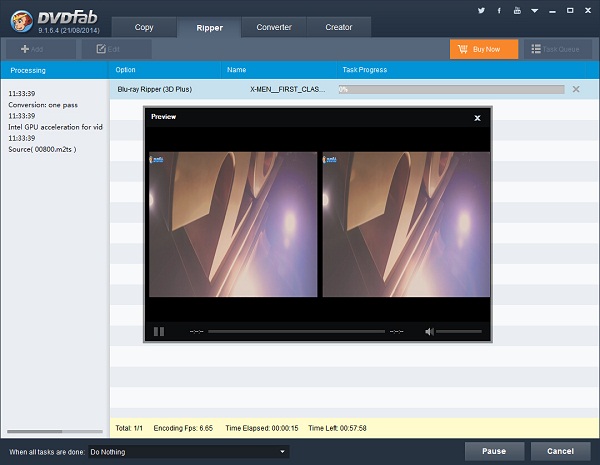Screen dimensions: 600x465
Task: Click the task progress bar at 0%
Action: tap(452, 89)
